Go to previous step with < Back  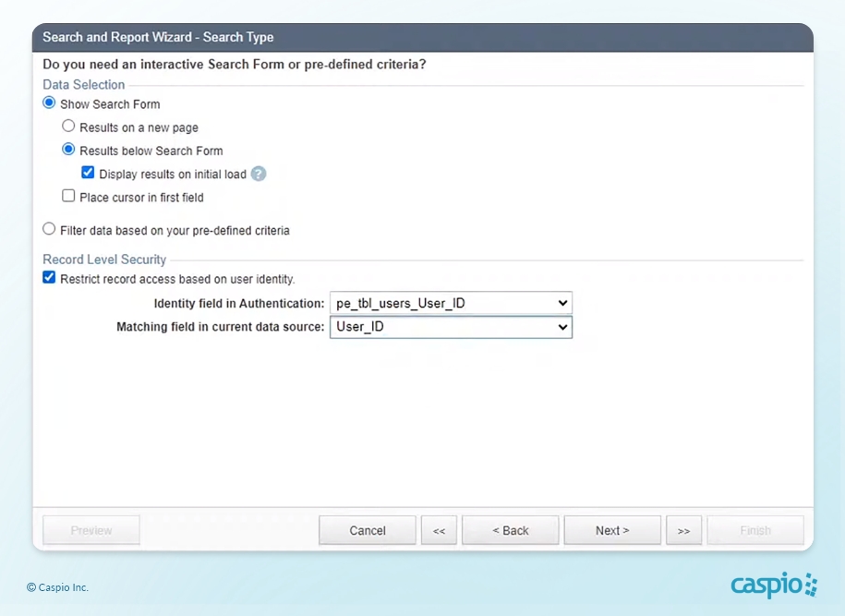510,530
